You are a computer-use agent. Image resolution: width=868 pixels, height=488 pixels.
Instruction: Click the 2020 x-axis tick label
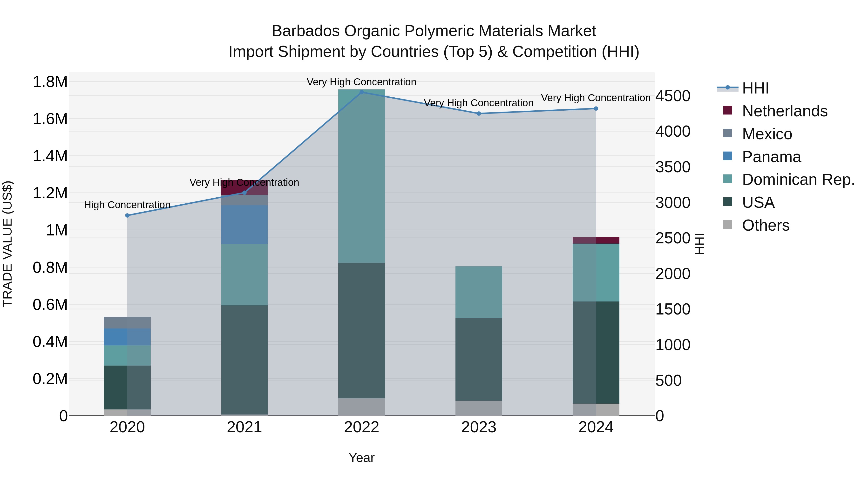(127, 427)
